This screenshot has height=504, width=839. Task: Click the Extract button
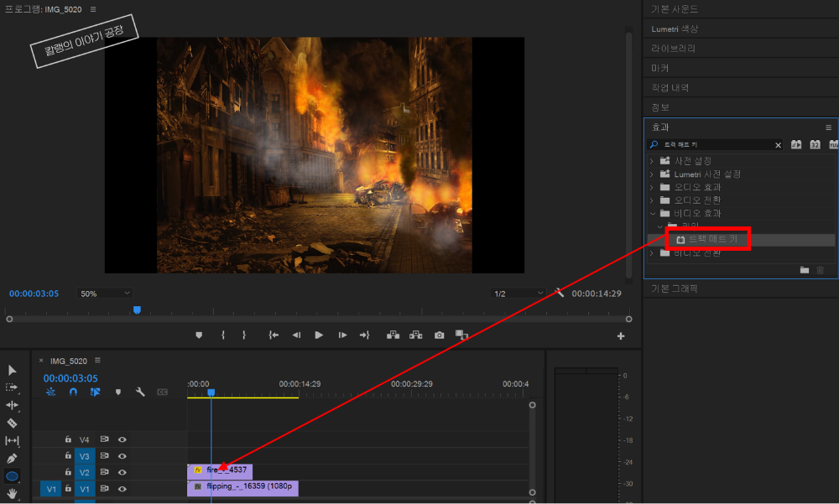pyautogui.click(x=416, y=335)
